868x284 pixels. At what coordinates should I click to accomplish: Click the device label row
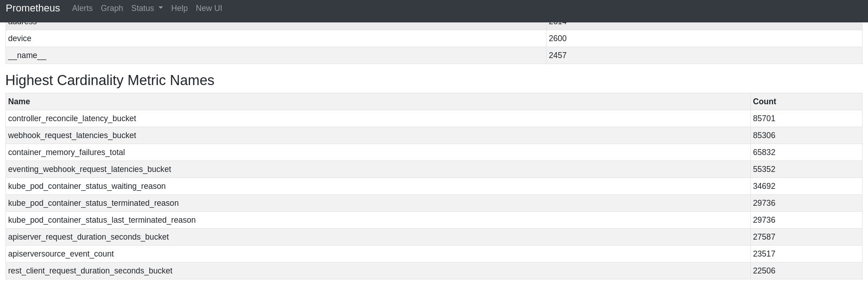pyautogui.click(x=20, y=38)
